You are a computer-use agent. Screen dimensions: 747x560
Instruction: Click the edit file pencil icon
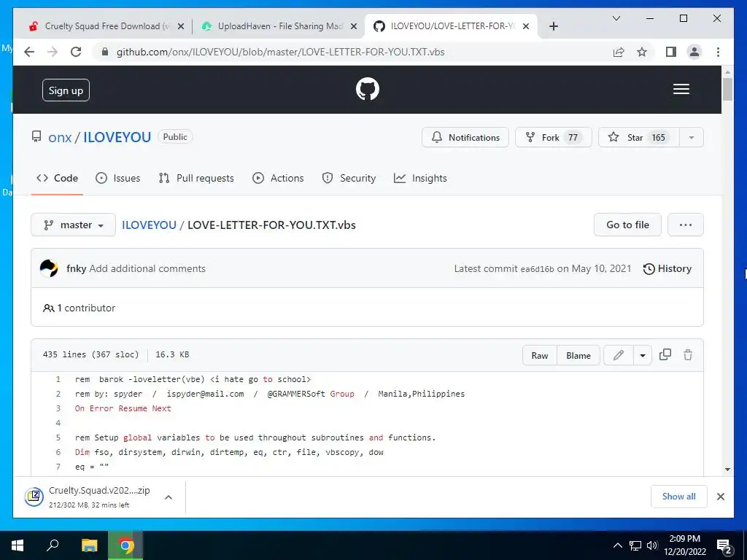point(619,355)
